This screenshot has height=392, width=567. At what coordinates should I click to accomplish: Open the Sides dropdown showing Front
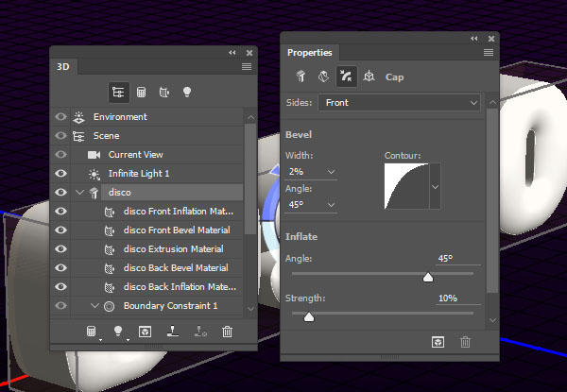[x=399, y=103]
